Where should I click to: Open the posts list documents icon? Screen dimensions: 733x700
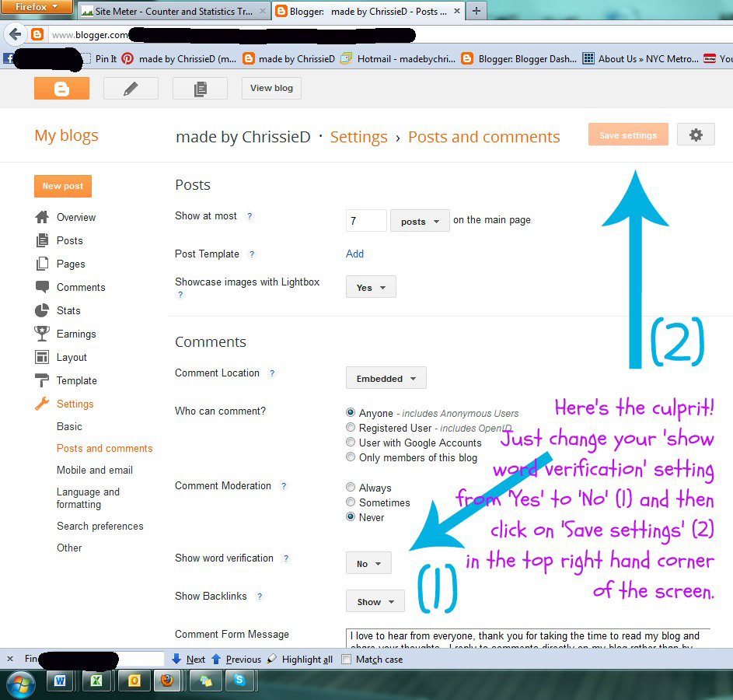200,89
